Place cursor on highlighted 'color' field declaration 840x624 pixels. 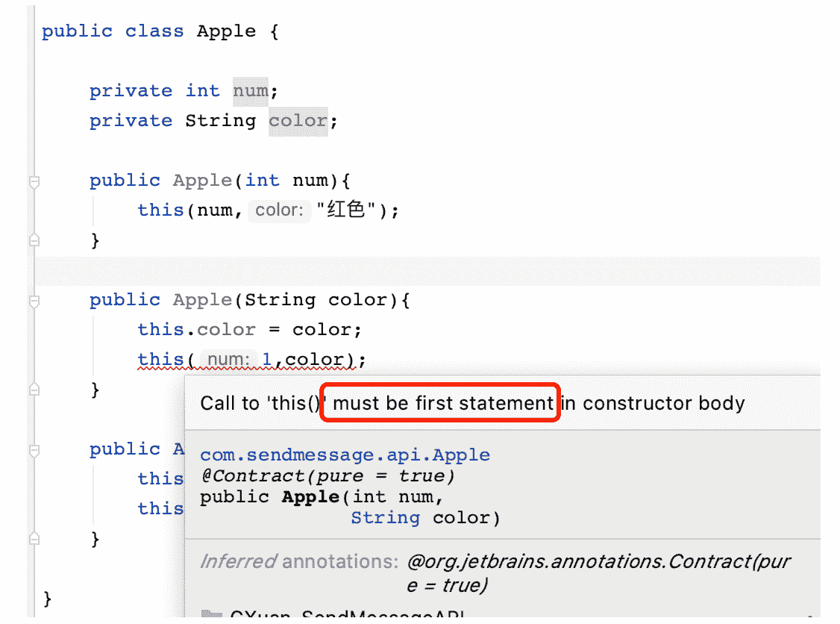pyautogui.click(x=298, y=121)
